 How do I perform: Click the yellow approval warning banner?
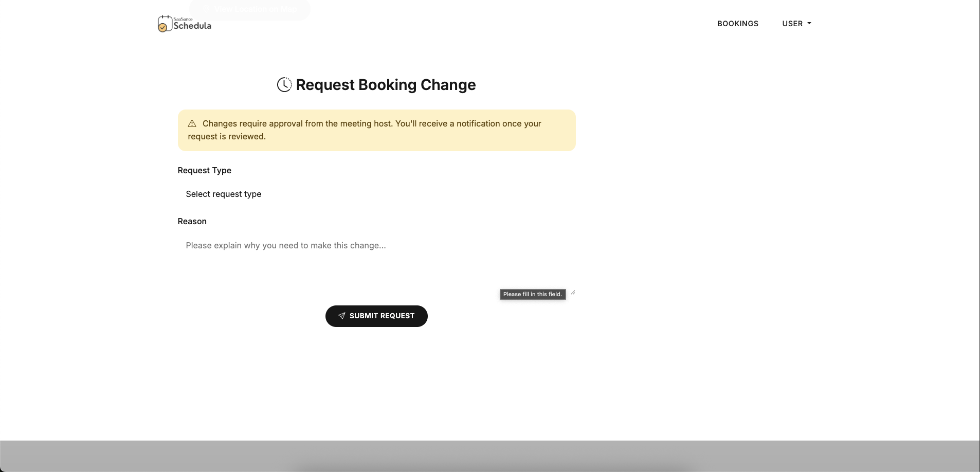pos(376,130)
